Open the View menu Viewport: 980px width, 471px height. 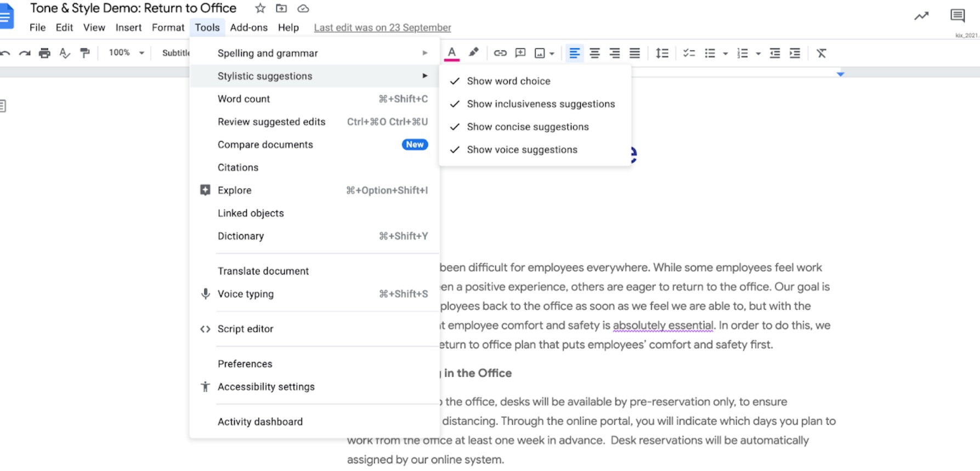94,27
